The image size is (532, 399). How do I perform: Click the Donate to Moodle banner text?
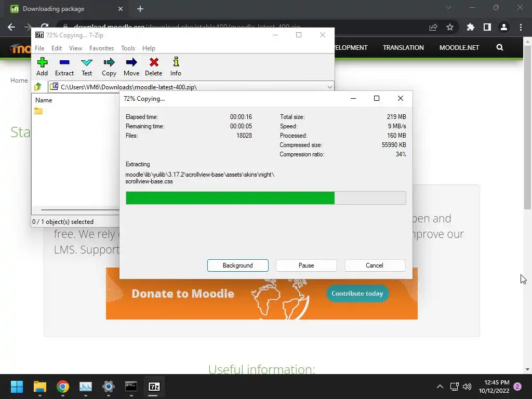click(x=183, y=294)
